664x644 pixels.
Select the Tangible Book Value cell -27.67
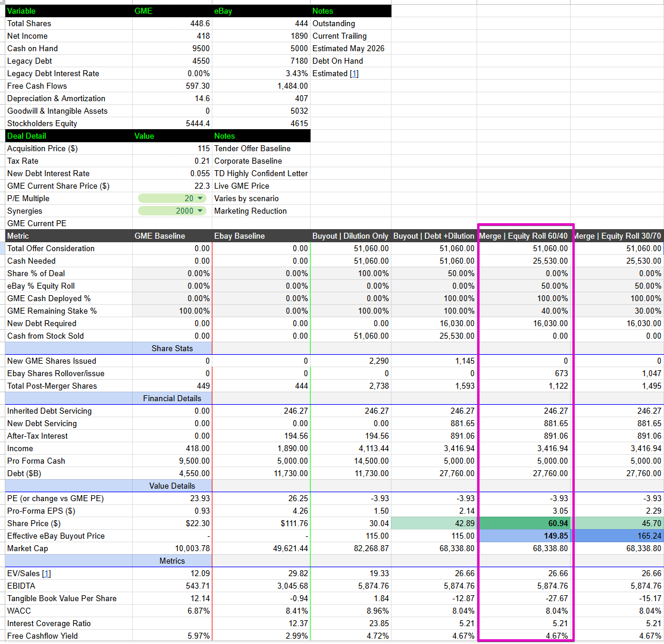(x=524, y=598)
